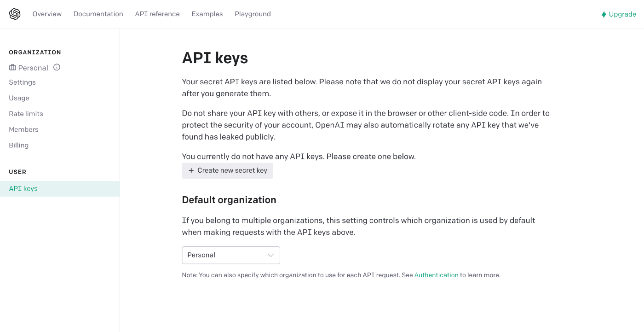Open organization Settings in the sidebar
Image resolution: width=644 pixels, height=332 pixels.
coord(23,82)
